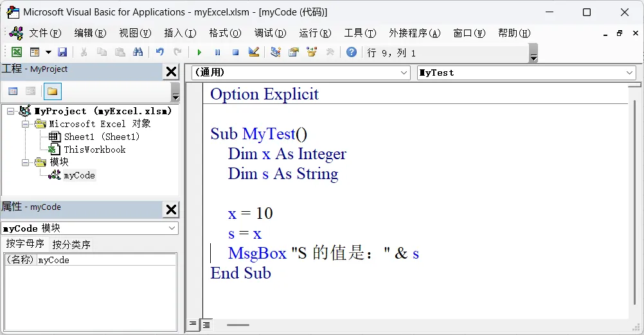Open the Project Explorer icon
This screenshot has width=644, height=335.
tap(276, 52)
